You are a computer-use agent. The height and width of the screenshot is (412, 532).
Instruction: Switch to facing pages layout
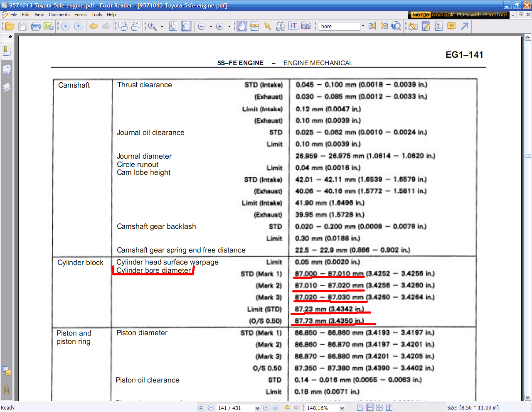[x=379, y=408]
